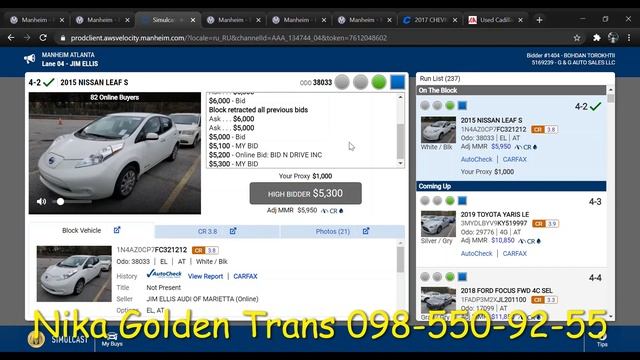640x360 pixels.
Task: Click blue square icon in On The Block item
Action: tap(462, 105)
